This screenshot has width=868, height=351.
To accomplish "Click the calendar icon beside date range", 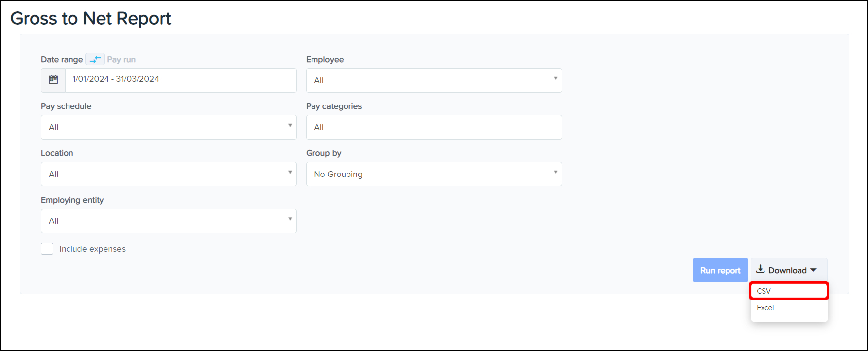I will 53,80.
